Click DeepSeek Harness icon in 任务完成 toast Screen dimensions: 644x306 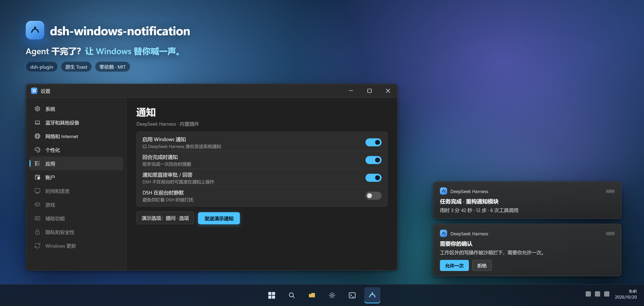click(444, 191)
